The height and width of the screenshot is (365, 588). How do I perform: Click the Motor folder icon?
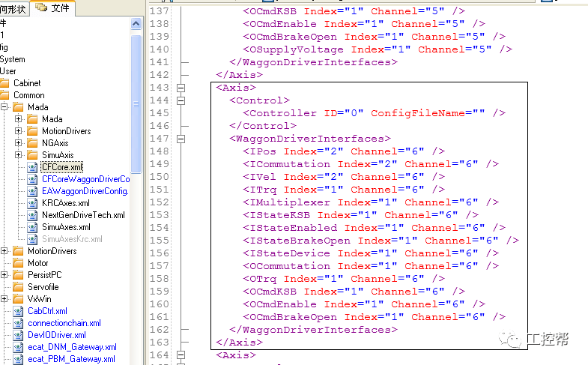point(18,263)
